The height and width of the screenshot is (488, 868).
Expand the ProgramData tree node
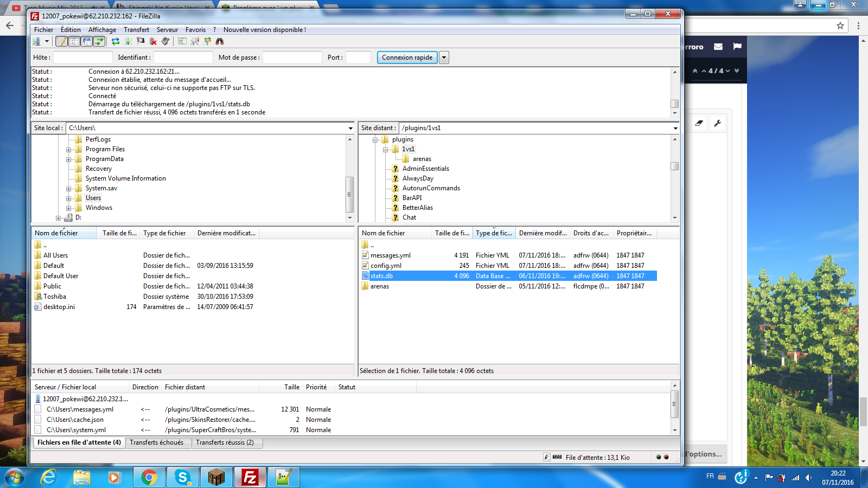click(x=68, y=159)
